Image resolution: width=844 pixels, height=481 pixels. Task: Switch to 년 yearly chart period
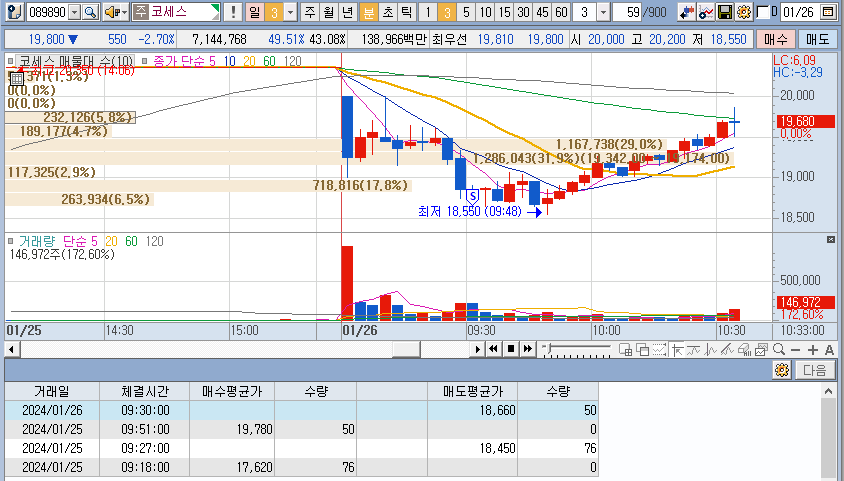(x=348, y=12)
